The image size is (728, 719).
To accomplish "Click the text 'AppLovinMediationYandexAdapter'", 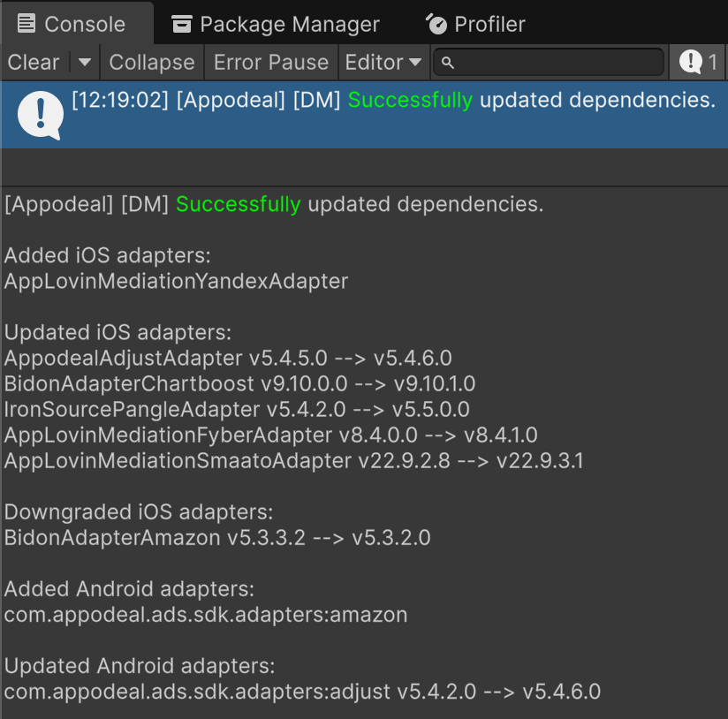I will click(176, 281).
